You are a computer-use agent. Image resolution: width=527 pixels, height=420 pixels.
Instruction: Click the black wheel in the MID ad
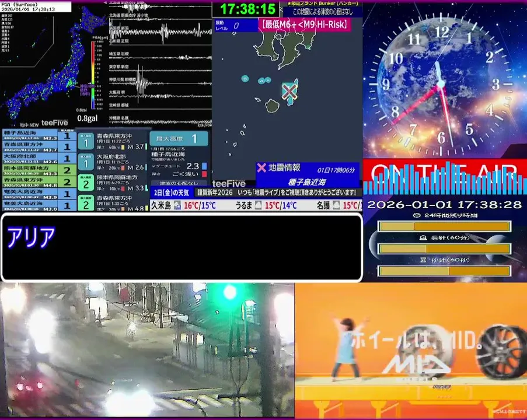[x=503, y=352]
